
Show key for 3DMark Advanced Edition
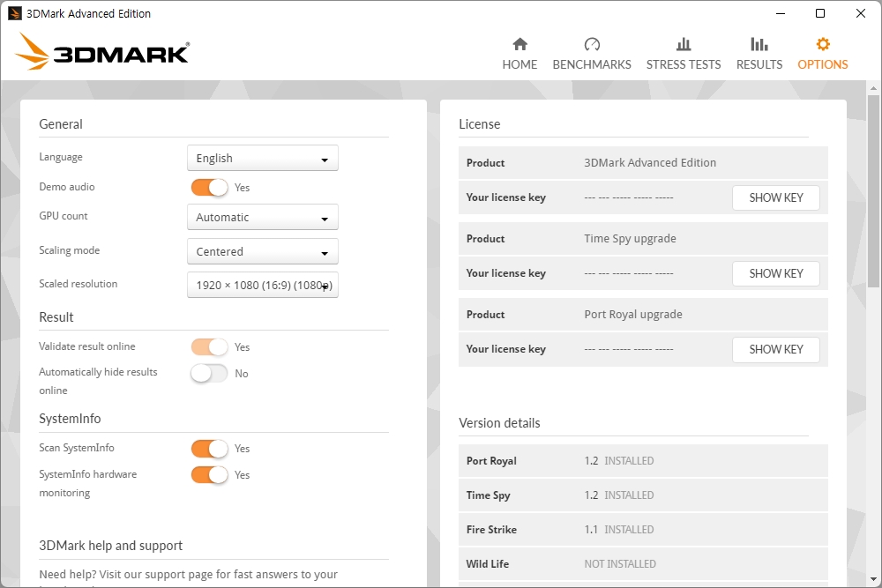(775, 197)
